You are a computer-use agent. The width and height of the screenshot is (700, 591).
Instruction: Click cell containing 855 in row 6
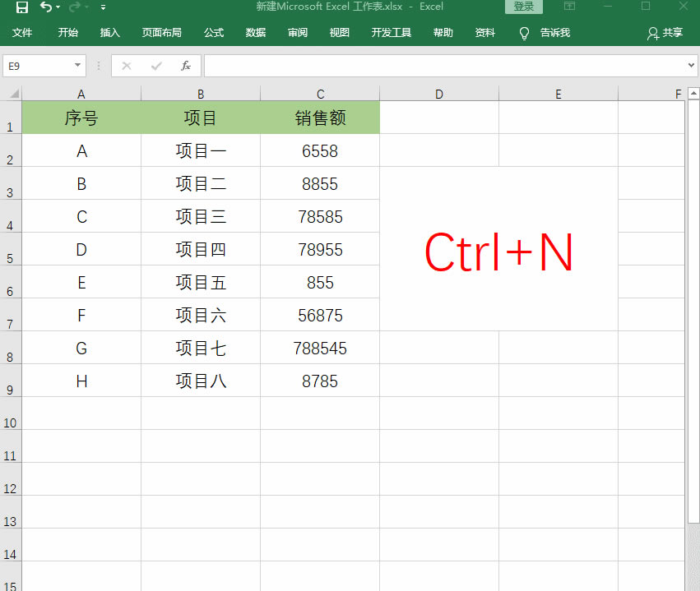320,282
